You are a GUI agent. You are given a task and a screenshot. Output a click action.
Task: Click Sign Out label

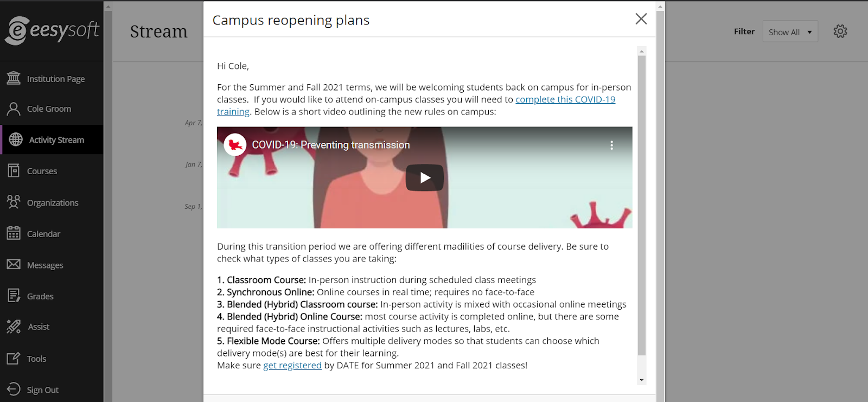[x=43, y=390]
